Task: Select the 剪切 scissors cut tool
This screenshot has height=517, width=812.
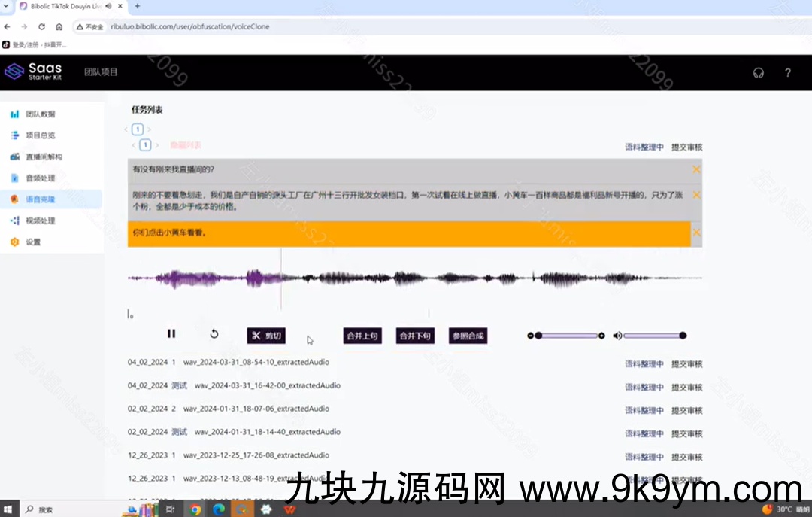Action: pyautogui.click(x=267, y=336)
